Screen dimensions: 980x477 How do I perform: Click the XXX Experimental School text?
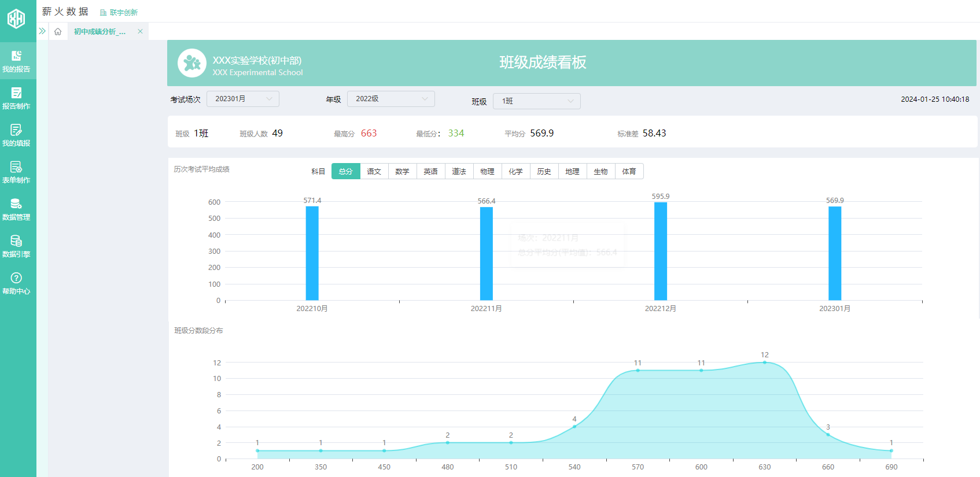pos(257,72)
